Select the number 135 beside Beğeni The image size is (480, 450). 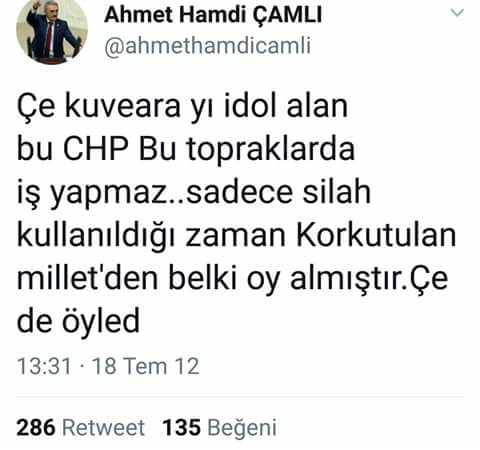182,427
